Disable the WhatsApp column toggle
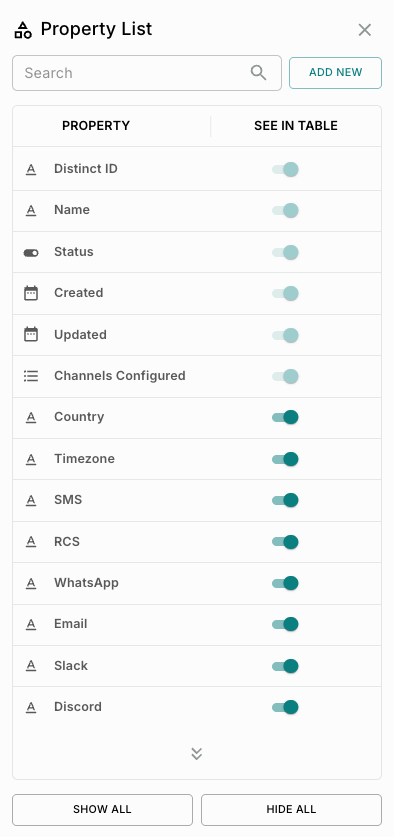This screenshot has width=394, height=837. pyautogui.click(x=285, y=583)
